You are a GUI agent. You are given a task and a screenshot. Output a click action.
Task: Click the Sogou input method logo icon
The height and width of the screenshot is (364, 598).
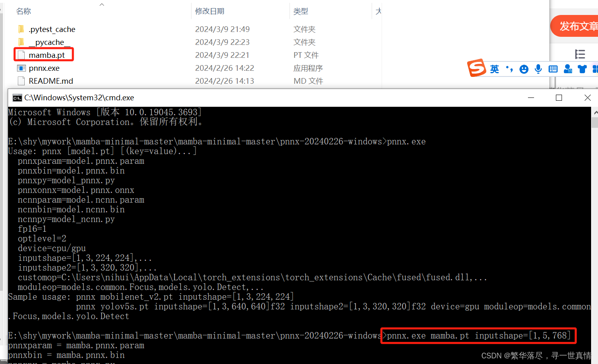pos(477,69)
